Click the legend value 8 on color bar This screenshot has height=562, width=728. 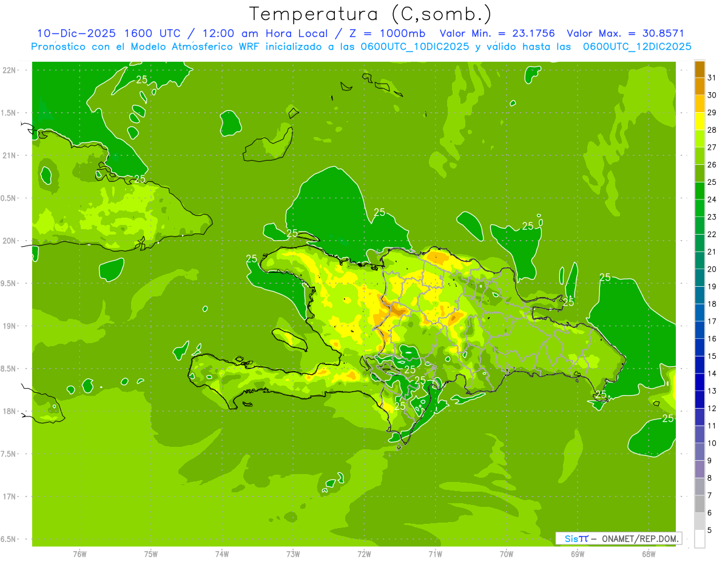point(709,478)
